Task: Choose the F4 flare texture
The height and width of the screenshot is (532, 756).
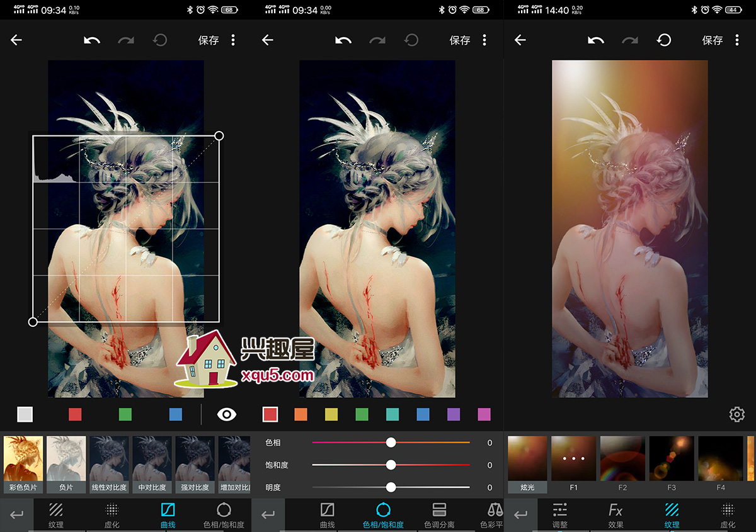Action: tap(721, 464)
